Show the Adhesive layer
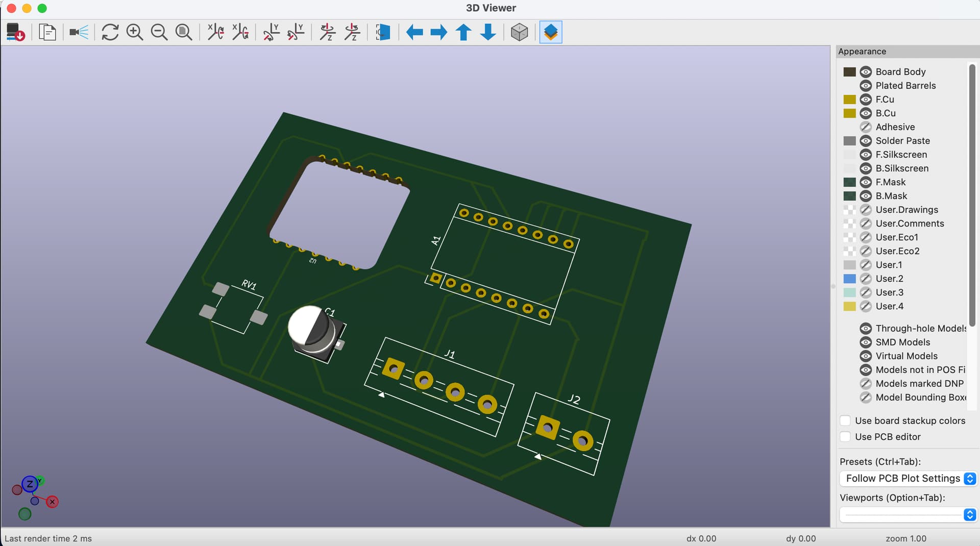This screenshot has width=980, height=546. tap(866, 127)
